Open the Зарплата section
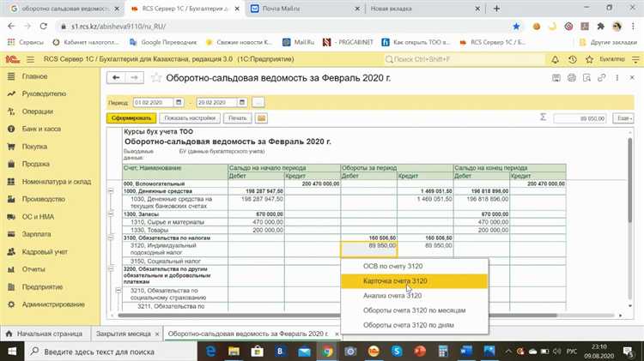The image size is (644, 361). (x=36, y=234)
